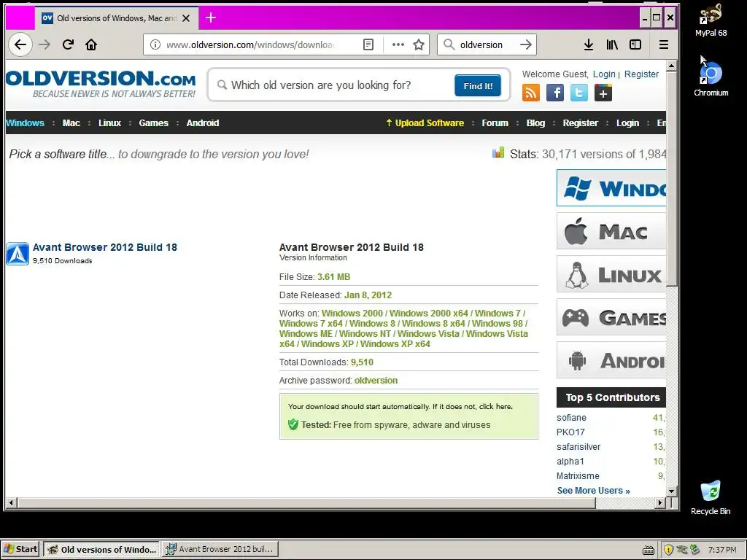Click See More Users link
The height and width of the screenshot is (560, 747).
click(593, 491)
